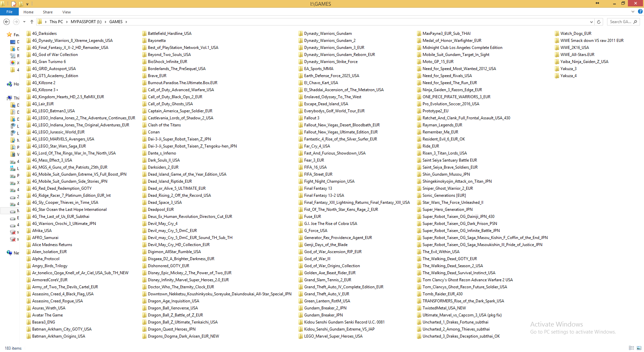Go back with the Back arrow

click(x=6, y=22)
